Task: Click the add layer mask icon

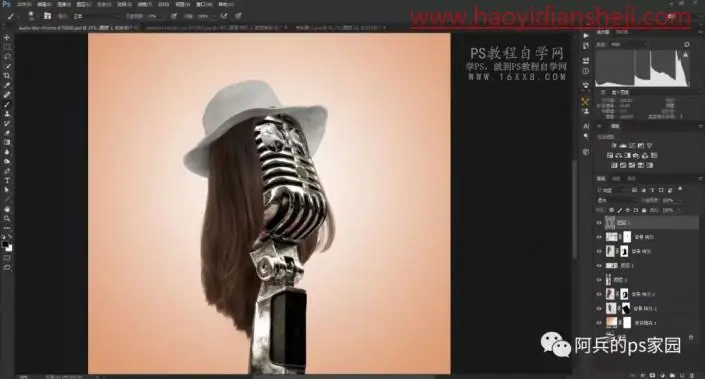Action: tap(652, 375)
